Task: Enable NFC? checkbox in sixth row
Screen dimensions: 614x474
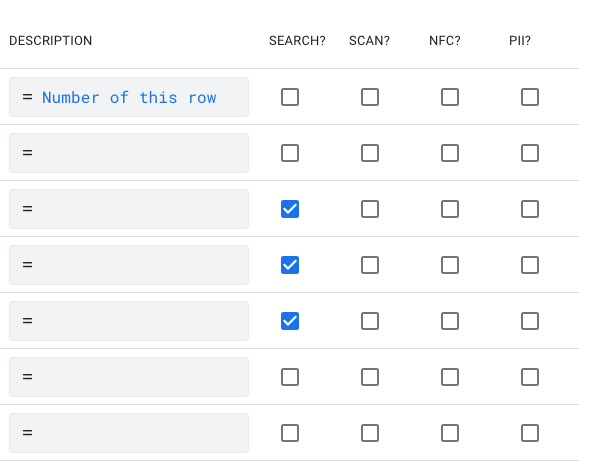Action: coord(450,377)
